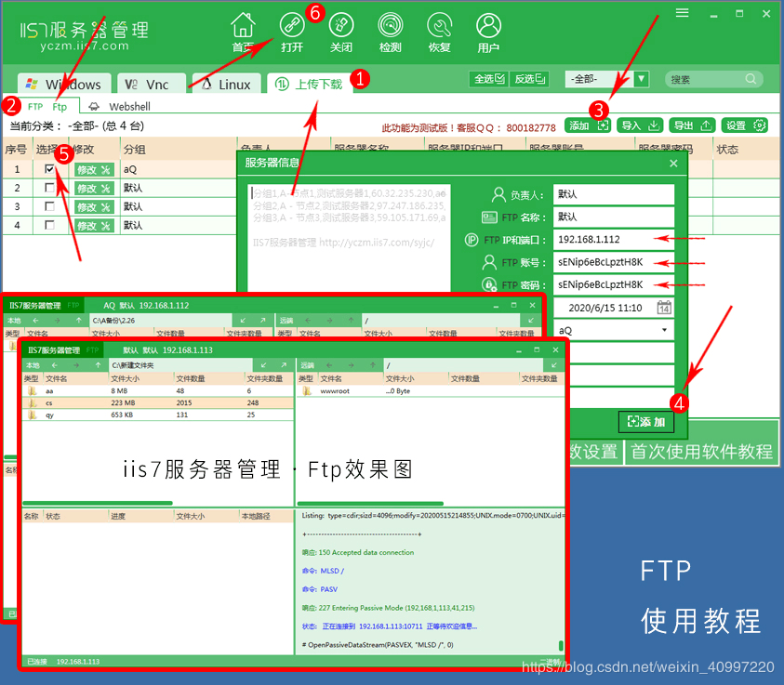Click the 导入 (Import) button
The height and width of the screenshot is (685, 784).
tap(640, 125)
